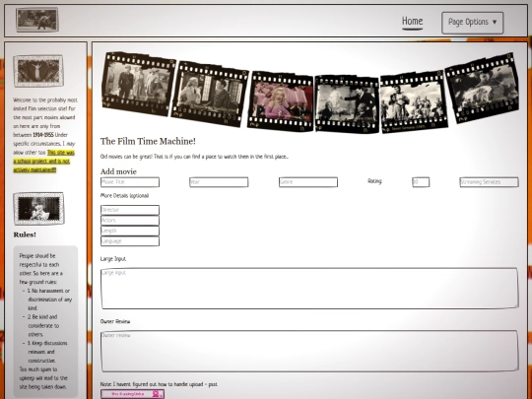The image size is (532, 399).
Task: Select the Language input field
Action: pos(130,241)
